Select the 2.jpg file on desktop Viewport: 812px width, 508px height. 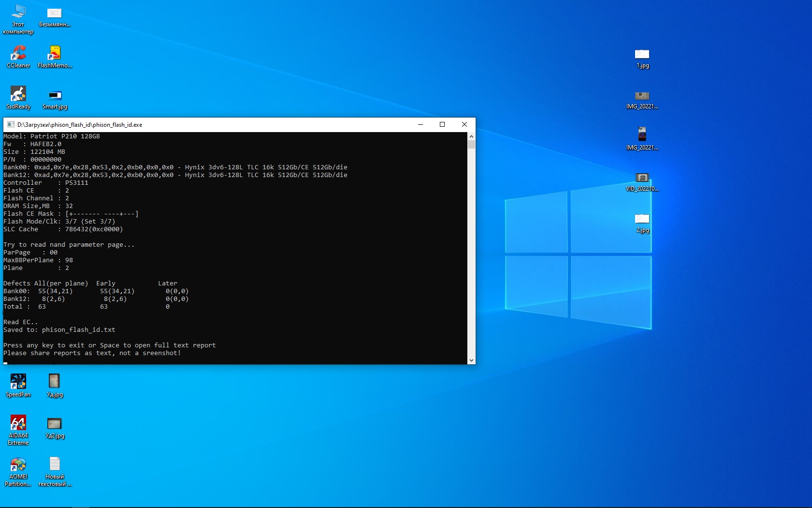pyautogui.click(x=642, y=223)
